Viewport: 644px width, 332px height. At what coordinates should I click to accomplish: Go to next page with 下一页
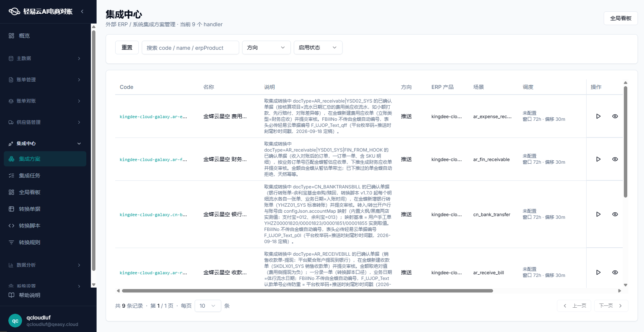tap(611, 306)
